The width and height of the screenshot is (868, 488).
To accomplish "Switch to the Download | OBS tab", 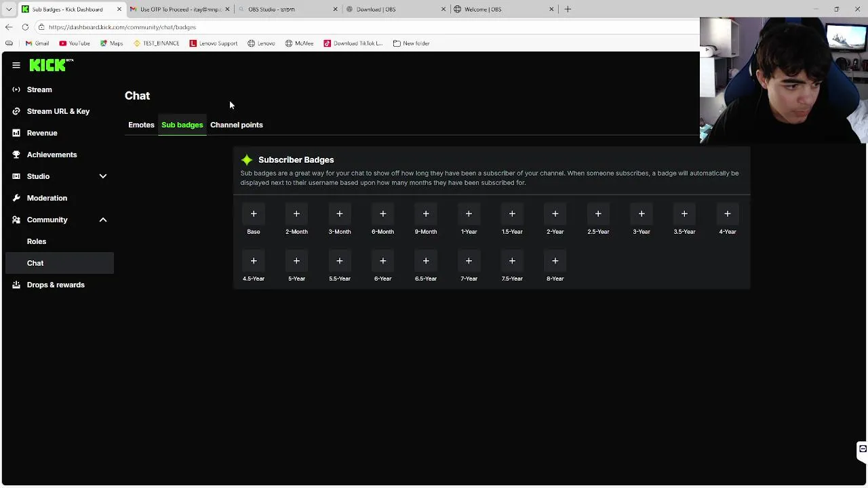I will point(396,9).
